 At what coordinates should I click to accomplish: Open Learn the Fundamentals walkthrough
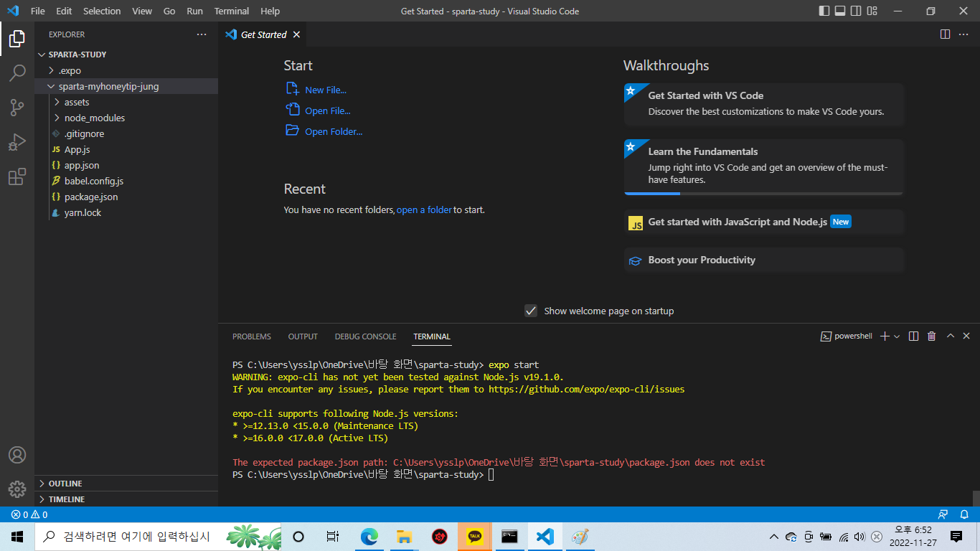point(763,166)
